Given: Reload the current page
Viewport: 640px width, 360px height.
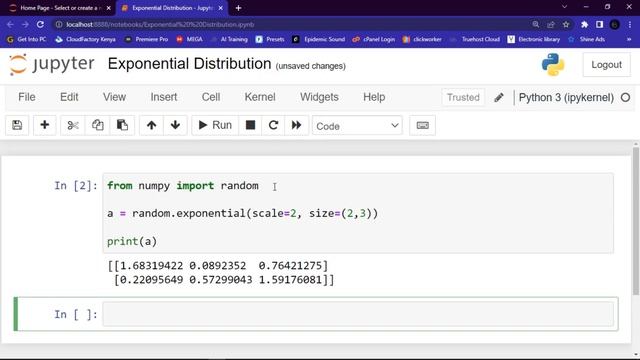Looking at the screenshot, I should pyautogui.click(x=40, y=24).
